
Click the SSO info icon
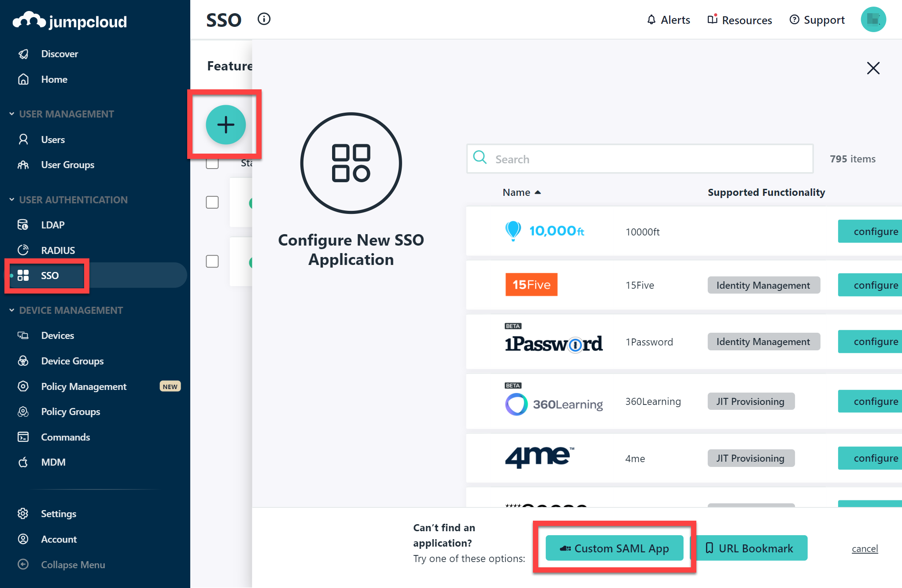pos(264,19)
